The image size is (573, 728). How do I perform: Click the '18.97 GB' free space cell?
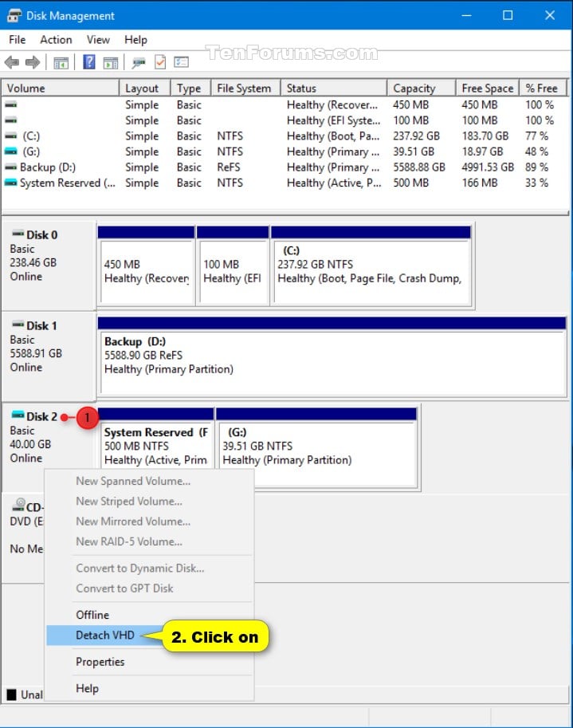point(482,152)
